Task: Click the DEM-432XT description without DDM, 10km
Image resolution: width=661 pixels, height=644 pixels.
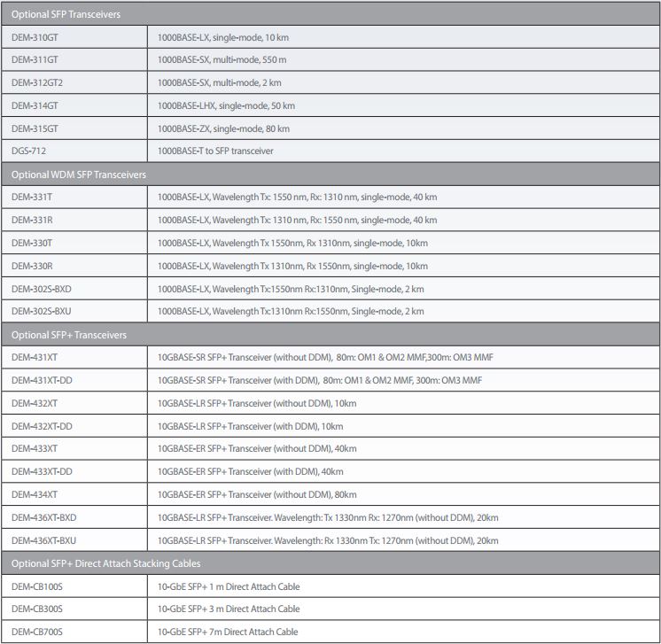Action: [257, 403]
